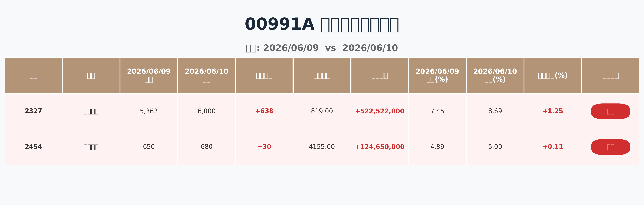Viewport: 644px width, 205px height.
Task: Select the stock code 2327 cell
Action: (33, 111)
